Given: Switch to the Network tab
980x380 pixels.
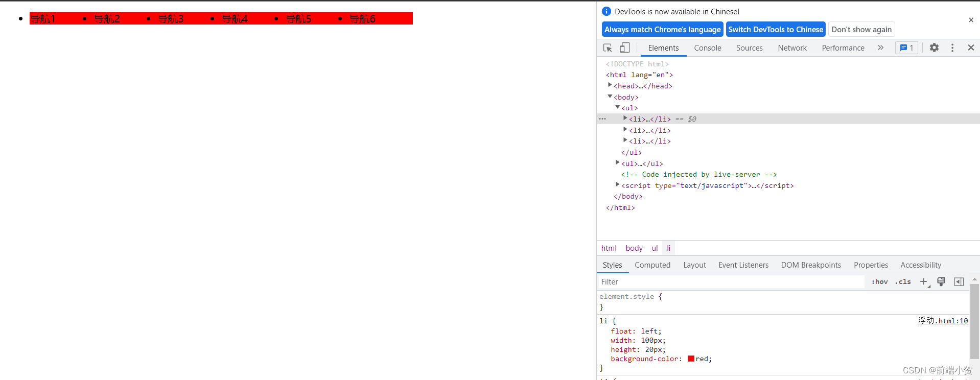Looking at the screenshot, I should point(792,47).
